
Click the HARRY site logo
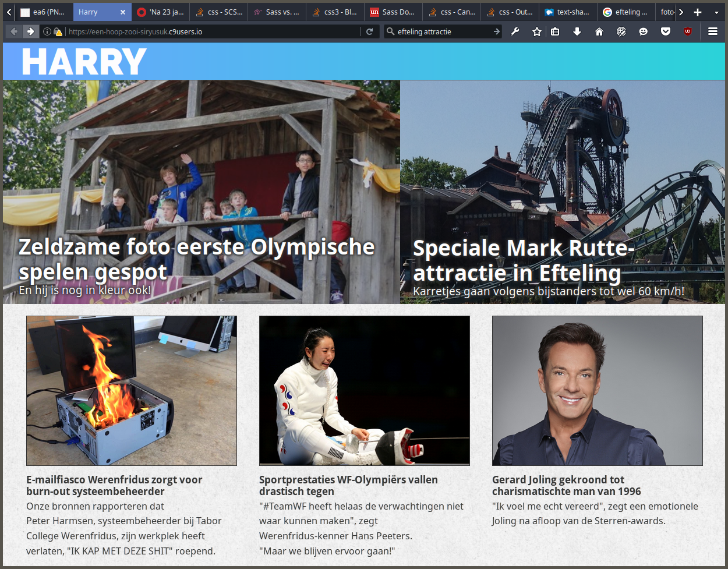(x=84, y=62)
